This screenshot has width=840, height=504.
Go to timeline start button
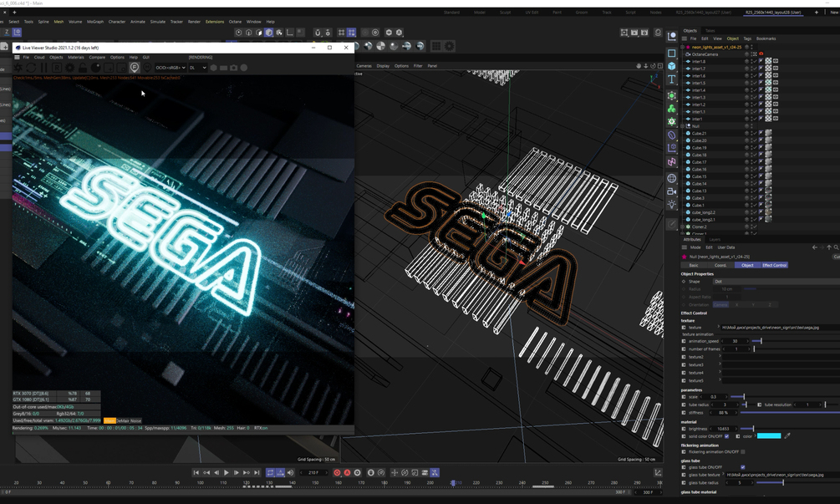click(x=196, y=472)
